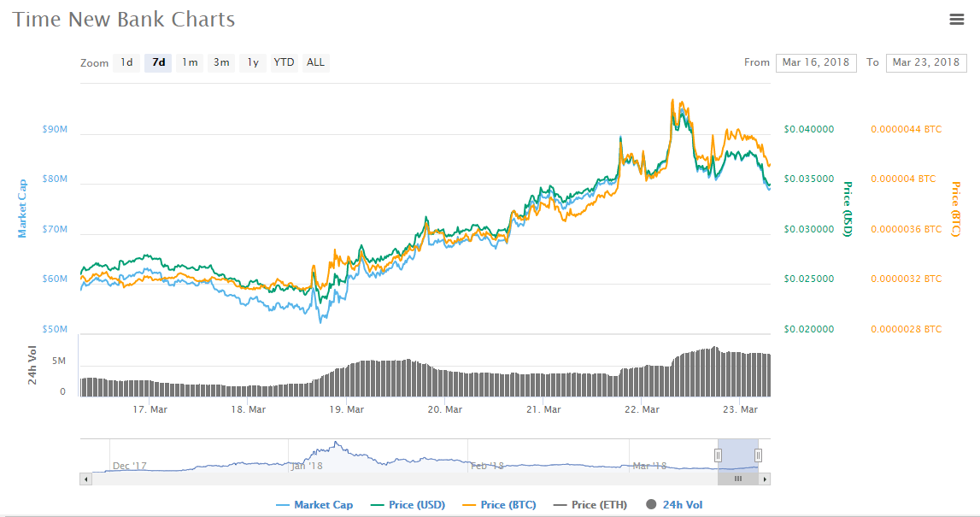
Task: Click the scrollbar right arrow
Action: [x=765, y=479]
